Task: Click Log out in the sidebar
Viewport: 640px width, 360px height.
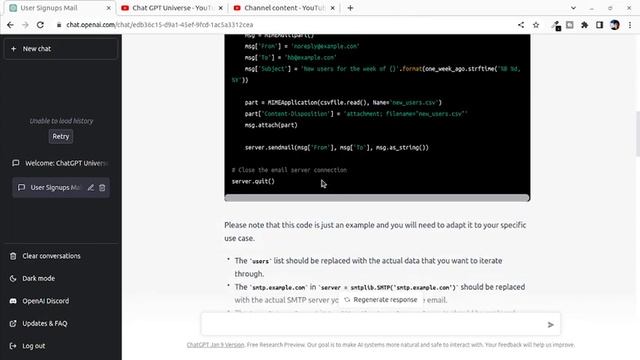Action: click(x=60, y=346)
